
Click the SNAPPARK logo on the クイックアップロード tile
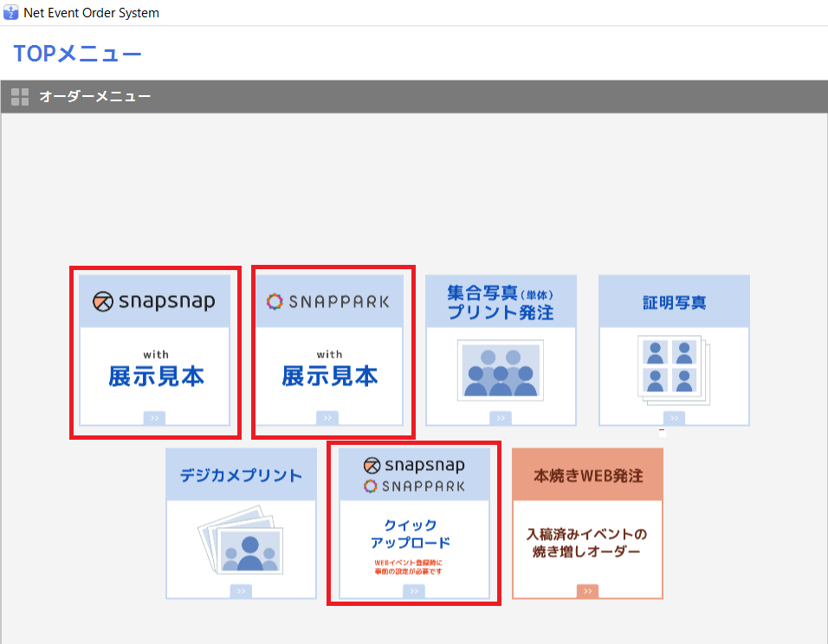415,486
